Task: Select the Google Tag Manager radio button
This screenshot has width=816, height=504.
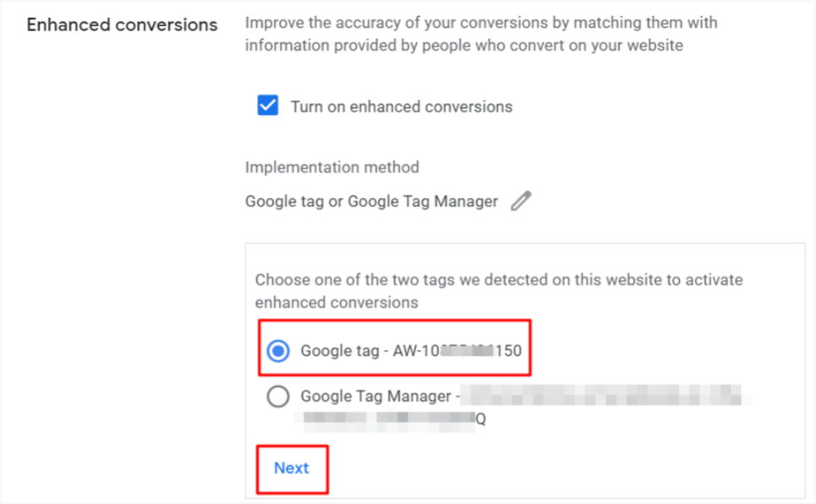Action: [278, 397]
